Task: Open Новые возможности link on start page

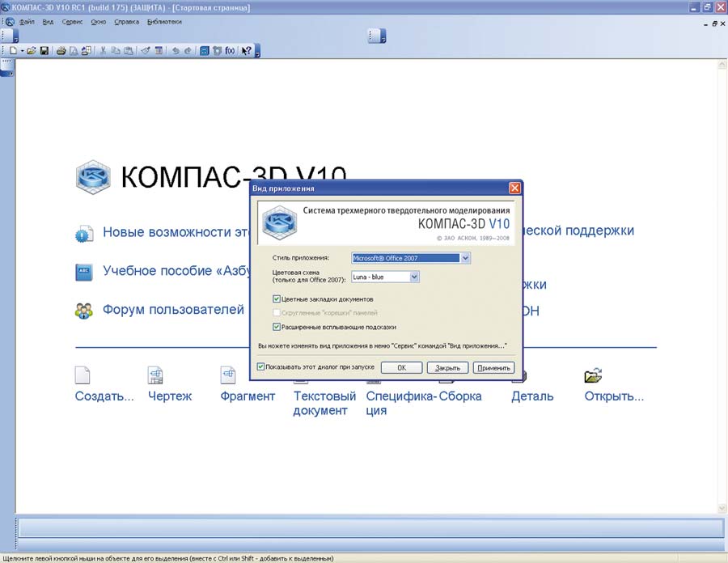Action: point(176,232)
